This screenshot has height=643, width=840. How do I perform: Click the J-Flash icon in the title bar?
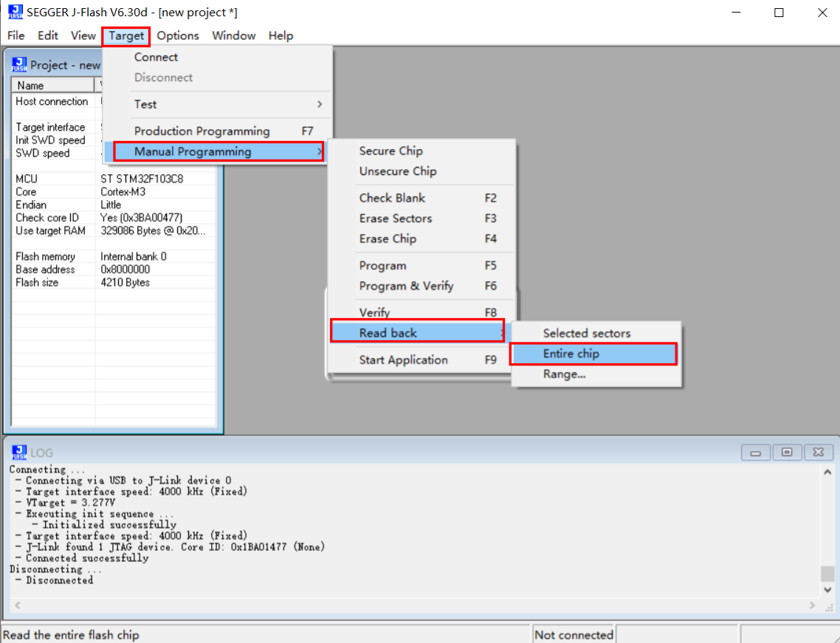click(x=15, y=12)
